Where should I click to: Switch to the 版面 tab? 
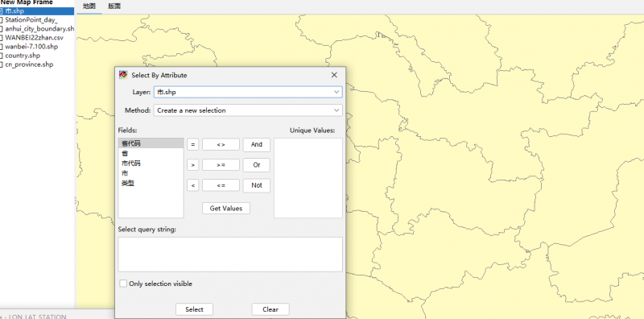click(x=114, y=6)
